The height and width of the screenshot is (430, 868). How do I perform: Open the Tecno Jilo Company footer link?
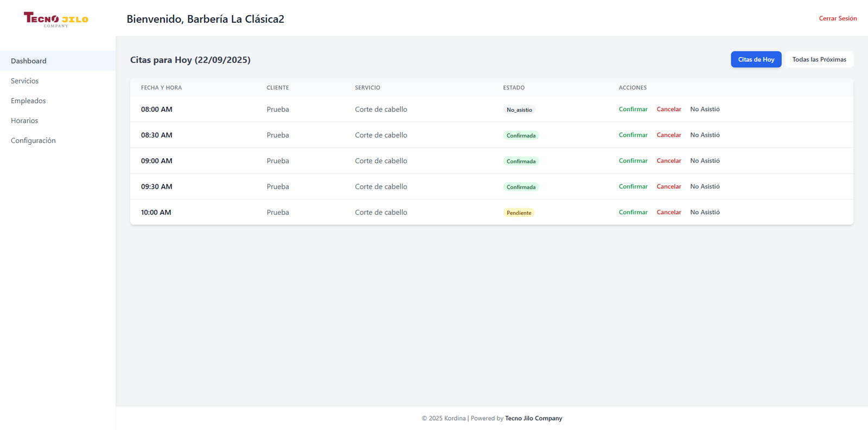point(533,418)
